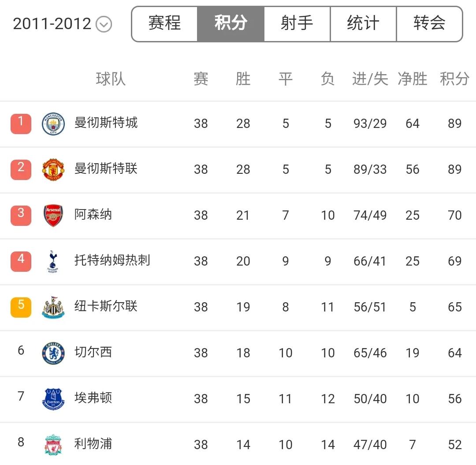
Task: Click the orange rank 5 badge
Action: [21, 307]
